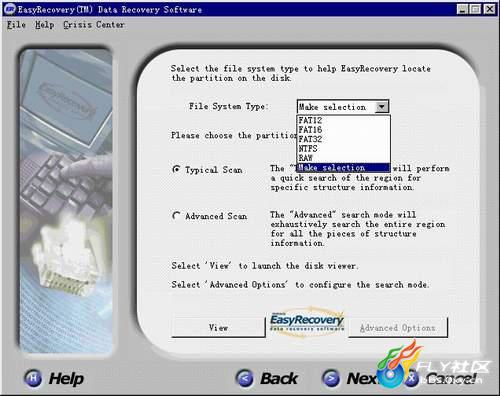Screen dimensions: 500x396
Task: Select the Advanced Scan radio button
Action: (x=176, y=216)
